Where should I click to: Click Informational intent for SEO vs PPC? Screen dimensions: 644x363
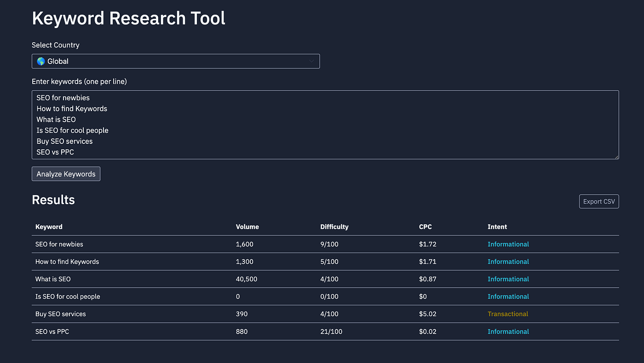coord(508,331)
